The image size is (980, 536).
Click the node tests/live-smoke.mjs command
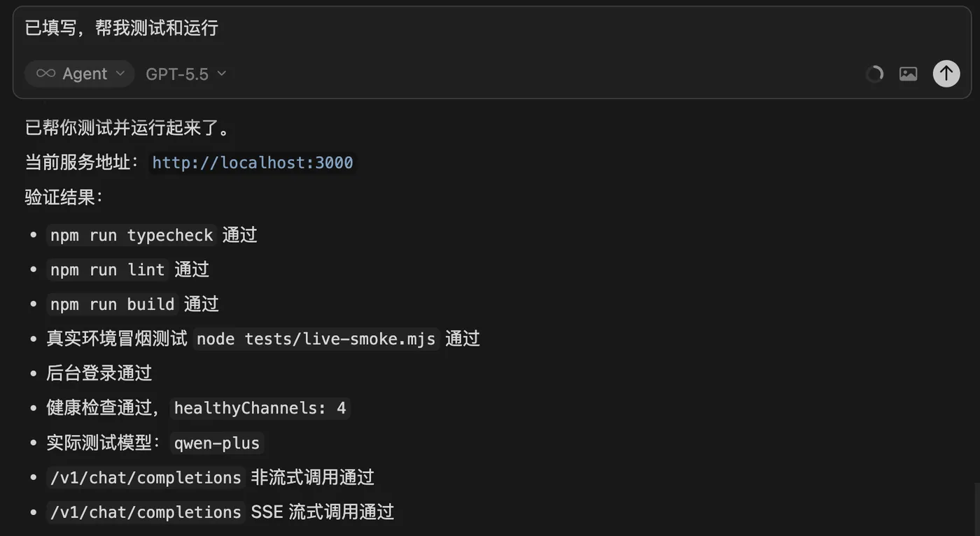tap(316, 339)
